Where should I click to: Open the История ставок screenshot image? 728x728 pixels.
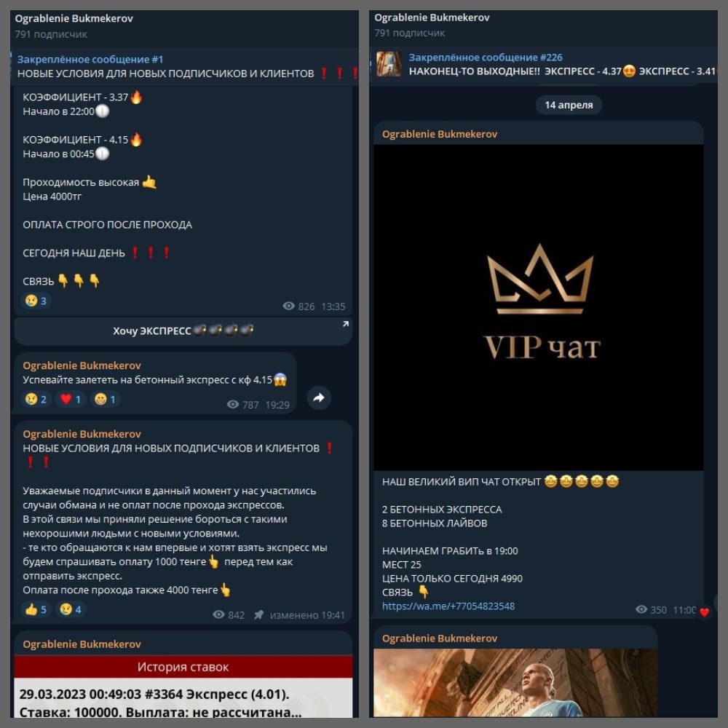click(x=183, y=687)
